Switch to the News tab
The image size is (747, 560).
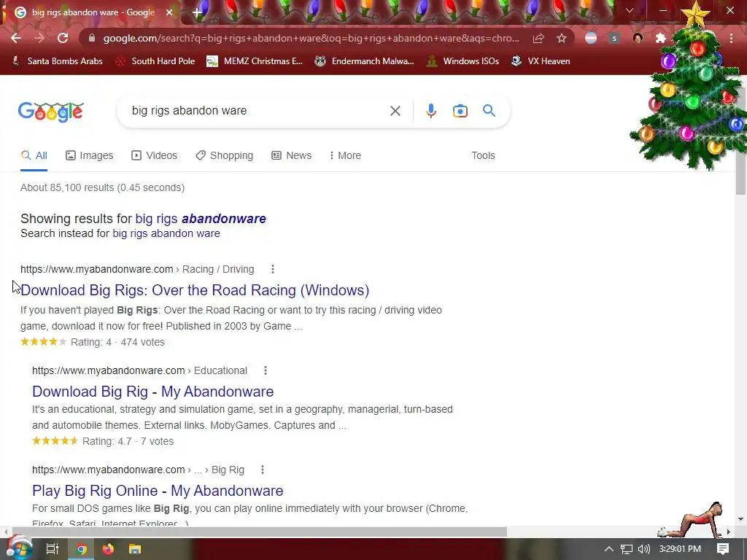click(x=292, y=155)
